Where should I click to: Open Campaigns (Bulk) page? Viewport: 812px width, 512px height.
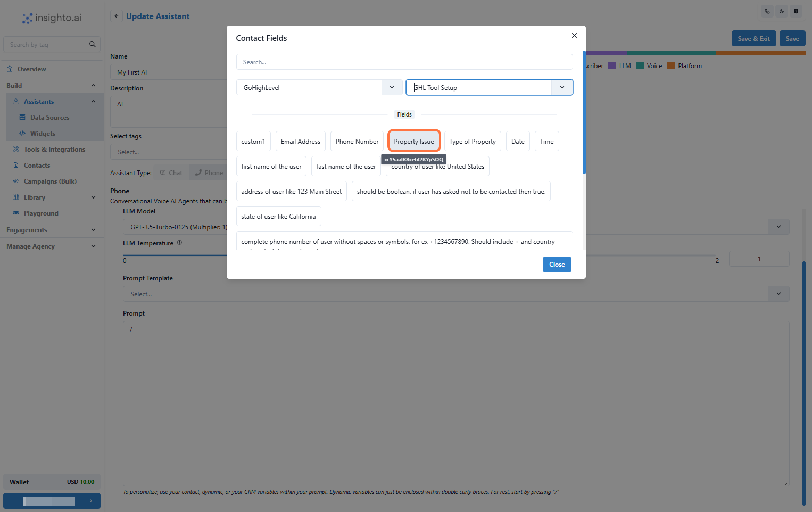[50, 181]
